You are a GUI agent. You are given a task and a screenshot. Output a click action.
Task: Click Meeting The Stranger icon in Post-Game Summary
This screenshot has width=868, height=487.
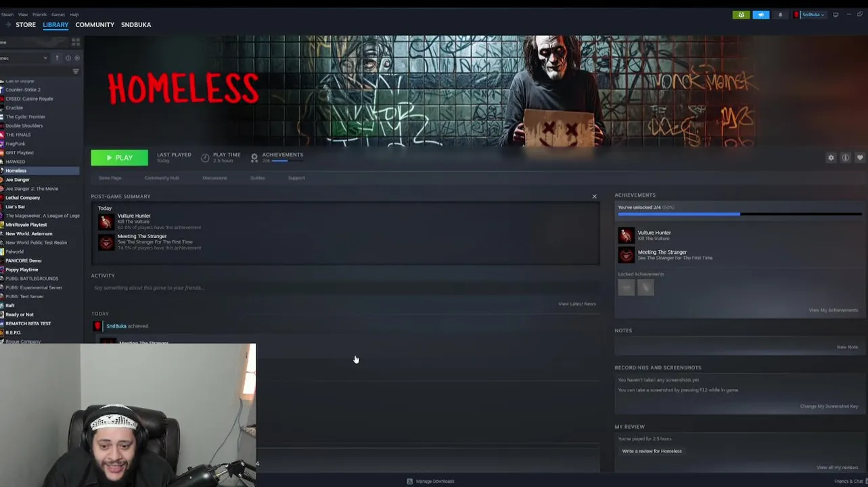pyautogui.click(x=106, y=242)
